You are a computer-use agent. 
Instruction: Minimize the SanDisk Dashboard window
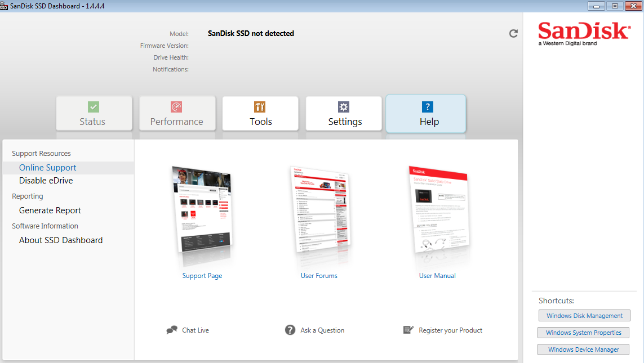pyautogui.click(x=596, y=6)
